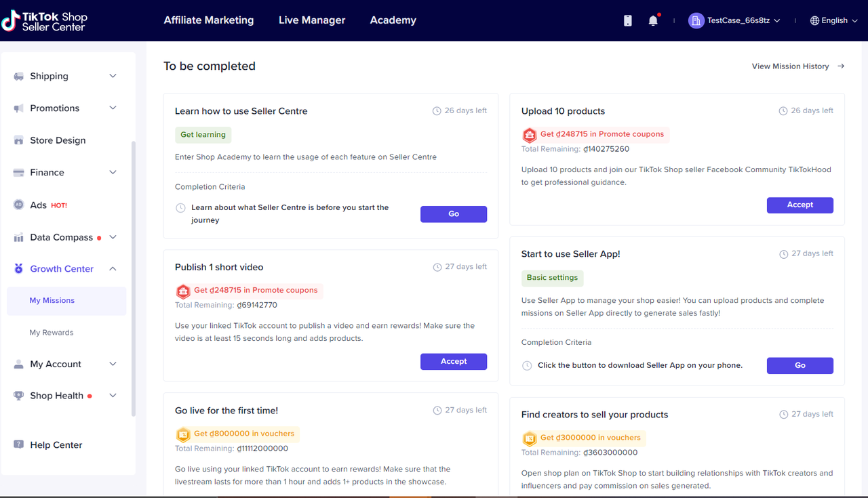
Task: Open the TestCase_66s8tz account dropdown
Action: coord(734,20)
